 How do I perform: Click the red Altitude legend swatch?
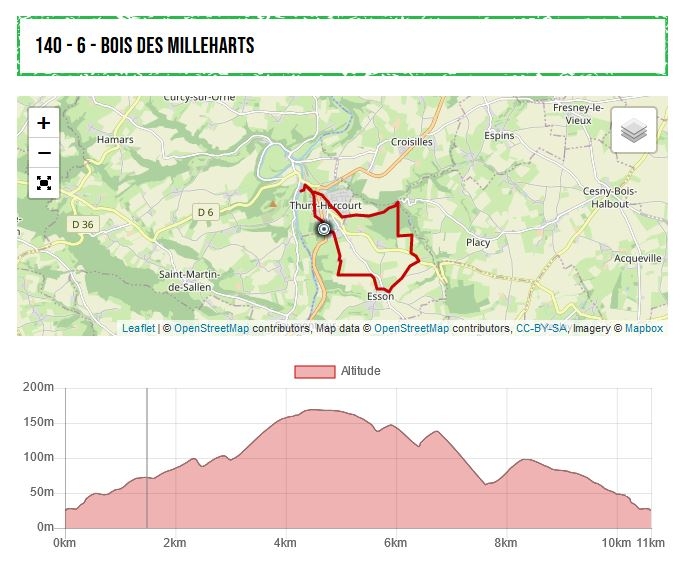pyautogui.click(x=314, y=371)
